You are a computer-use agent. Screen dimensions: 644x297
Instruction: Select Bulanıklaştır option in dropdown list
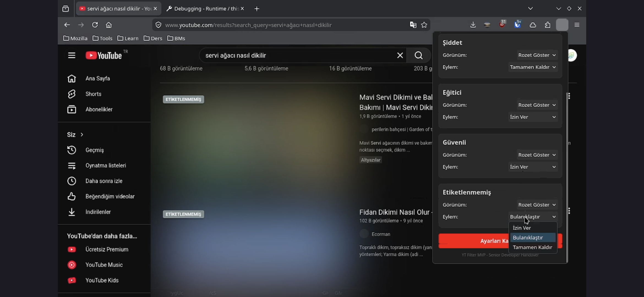(x=533, y=237)
